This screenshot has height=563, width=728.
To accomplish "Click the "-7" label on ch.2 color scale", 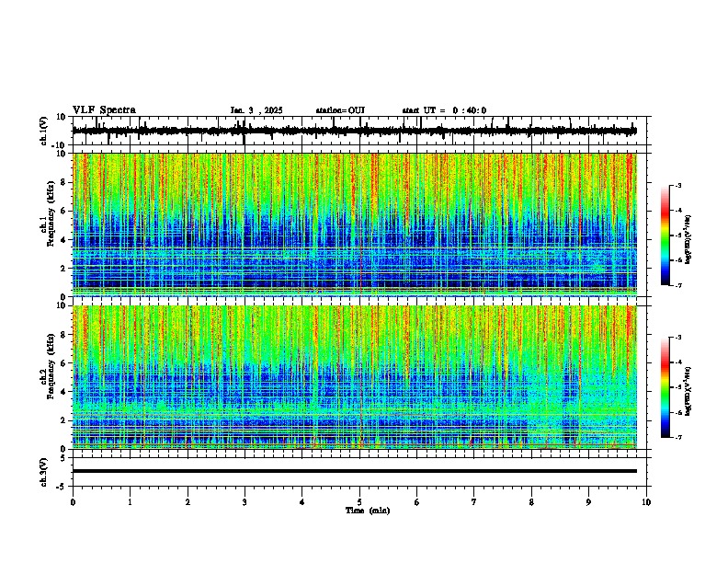I will click(x=678, y=437).
